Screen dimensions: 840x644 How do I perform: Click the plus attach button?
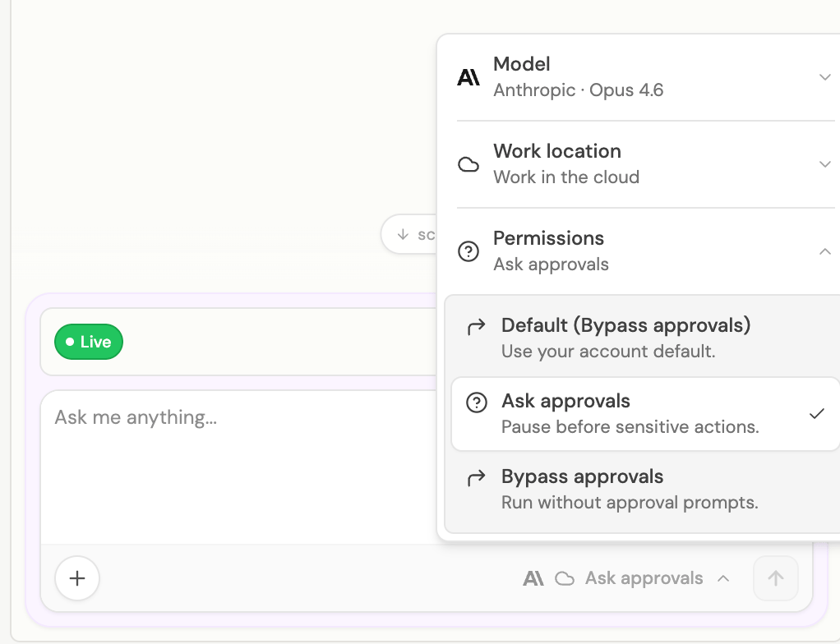coord(77,578)
